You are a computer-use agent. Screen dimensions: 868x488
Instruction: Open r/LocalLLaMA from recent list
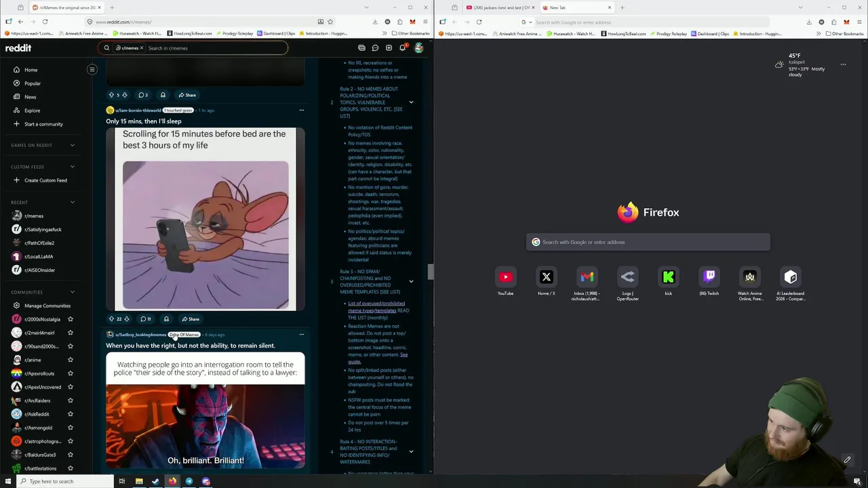(38, 257)
